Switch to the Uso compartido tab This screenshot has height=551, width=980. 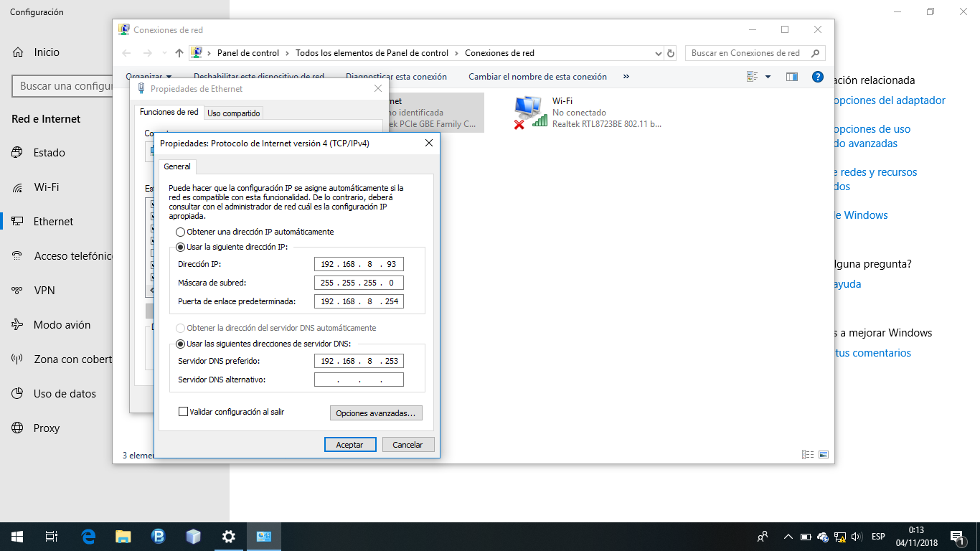234,113
